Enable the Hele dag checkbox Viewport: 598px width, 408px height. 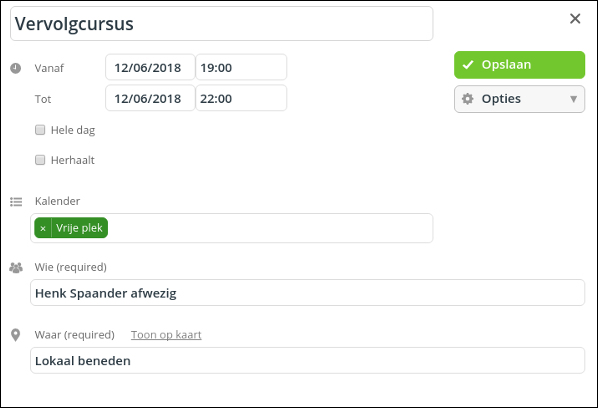[40, 130]
